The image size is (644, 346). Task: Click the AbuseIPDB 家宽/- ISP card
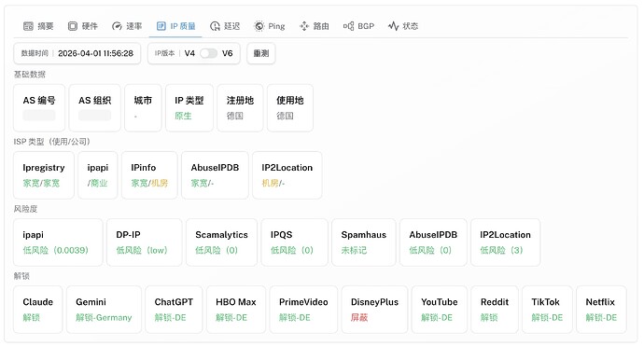pyautogui.click(x=215, y=175)
